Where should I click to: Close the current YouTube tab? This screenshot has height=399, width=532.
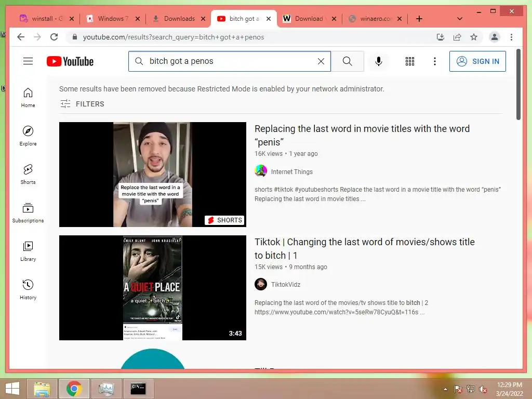pyautogui.click(x=269, y=19)
